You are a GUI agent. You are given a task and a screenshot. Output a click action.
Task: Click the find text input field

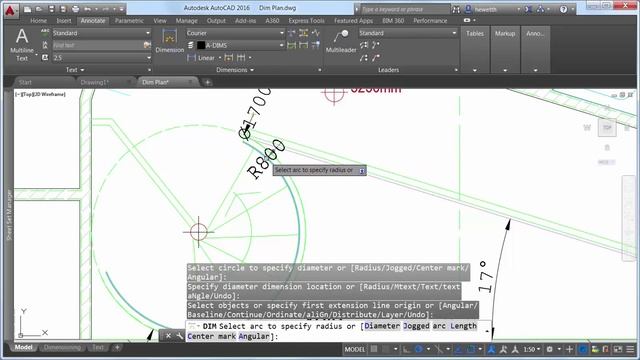point(98,45)
